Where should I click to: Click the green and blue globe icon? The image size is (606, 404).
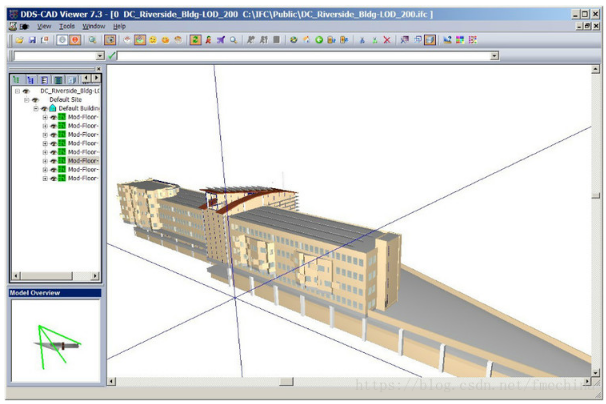pos(294,40)
